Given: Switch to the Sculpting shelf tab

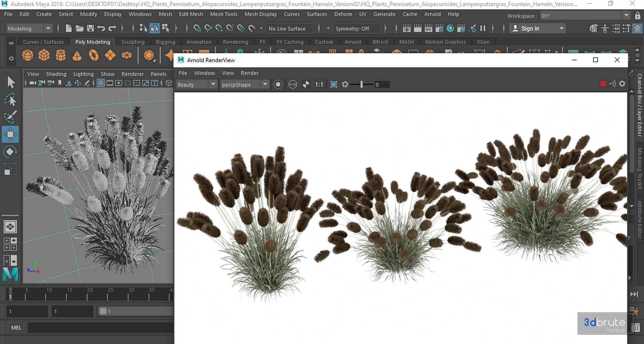Looking at the screenshot, I should [x=133, y=42].
